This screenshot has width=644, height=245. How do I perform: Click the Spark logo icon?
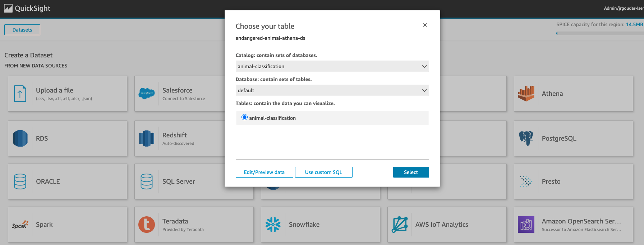coord(20,225)
